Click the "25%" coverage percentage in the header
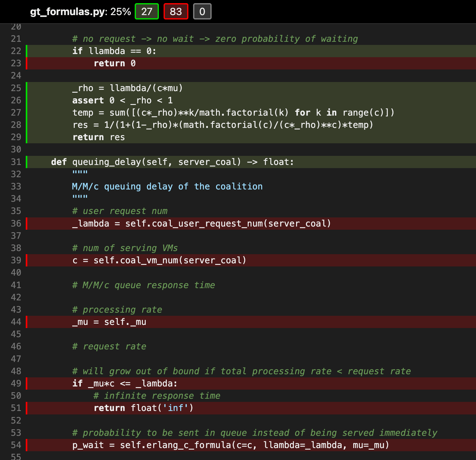 click(x=121, y=12)
